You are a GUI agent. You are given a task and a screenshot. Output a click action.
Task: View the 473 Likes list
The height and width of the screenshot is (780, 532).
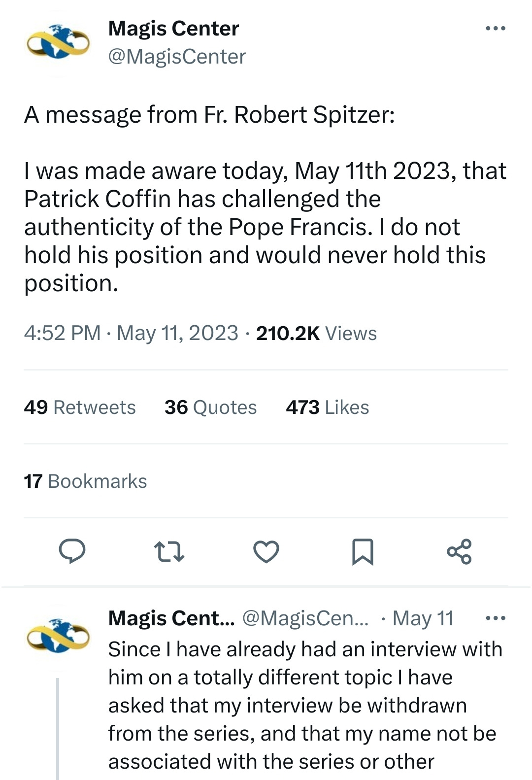[x=327, y=407]
